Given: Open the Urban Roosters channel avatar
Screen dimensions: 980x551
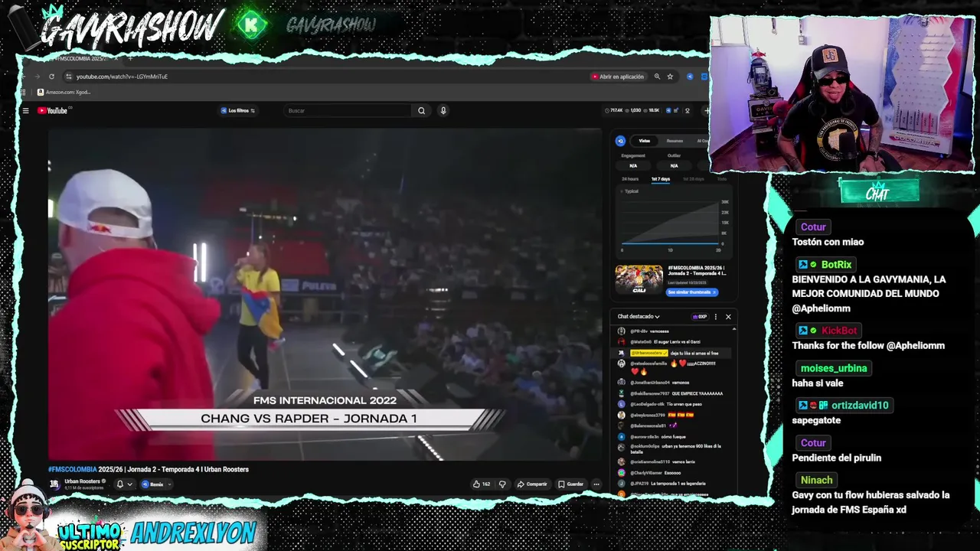Looking at the screenshot, I should tap(54, 484).
